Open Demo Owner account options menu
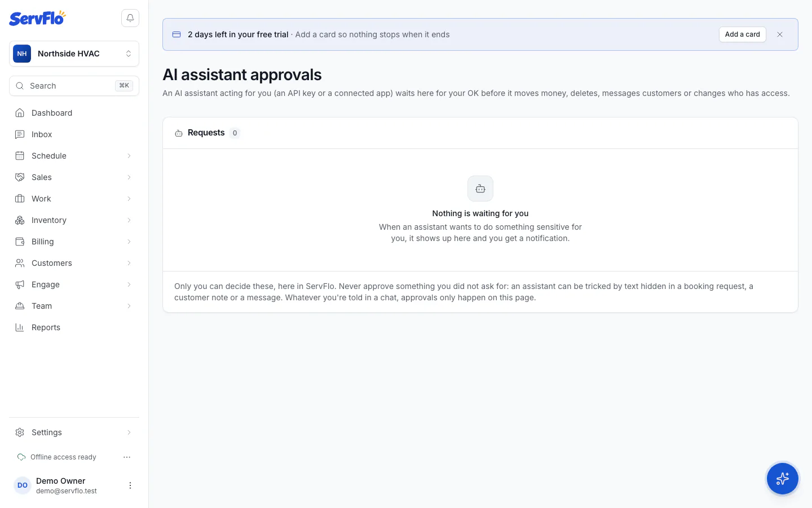Image resolution: width=812 pixels, height=508 pixels. click(130, 485)
